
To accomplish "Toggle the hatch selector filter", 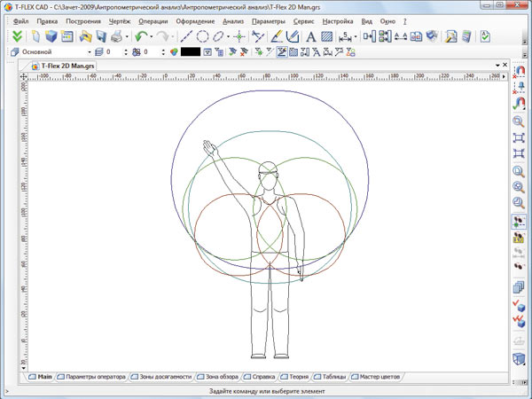I will [293, 52].
